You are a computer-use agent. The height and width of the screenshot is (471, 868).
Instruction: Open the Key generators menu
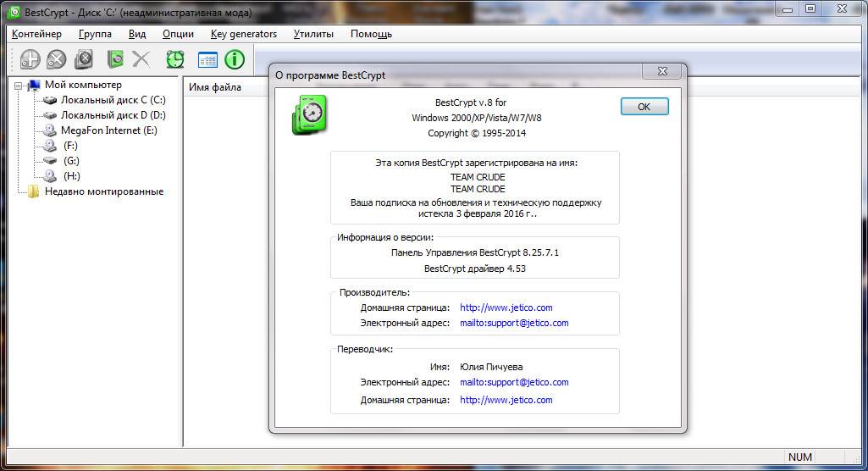[x=244, y=34]
